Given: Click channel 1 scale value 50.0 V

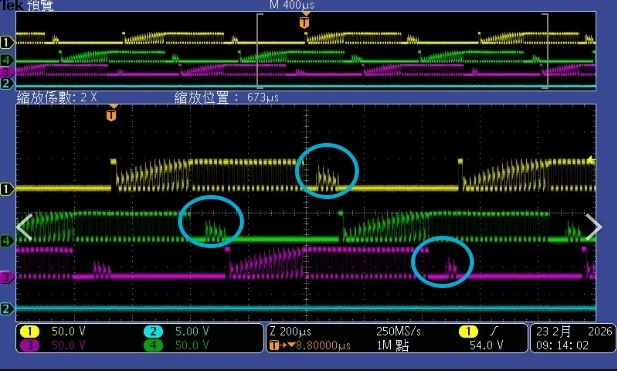Looking at the screenshot, I should click(x=68, y=332).
